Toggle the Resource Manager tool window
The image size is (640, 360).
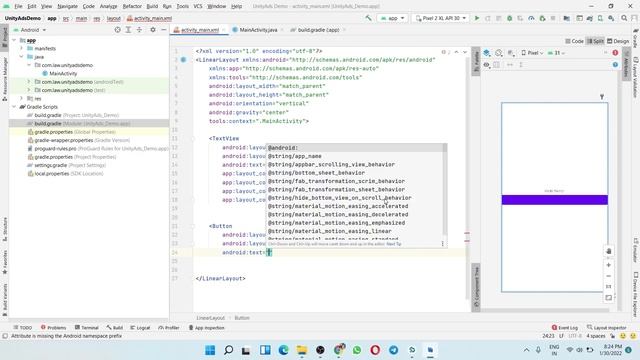[4, 78]
